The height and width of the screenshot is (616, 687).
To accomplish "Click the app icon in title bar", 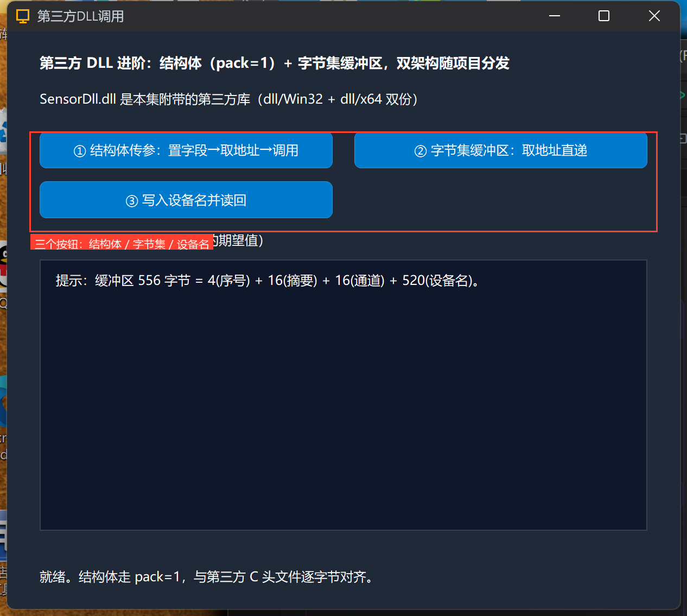I will [23, 16].
